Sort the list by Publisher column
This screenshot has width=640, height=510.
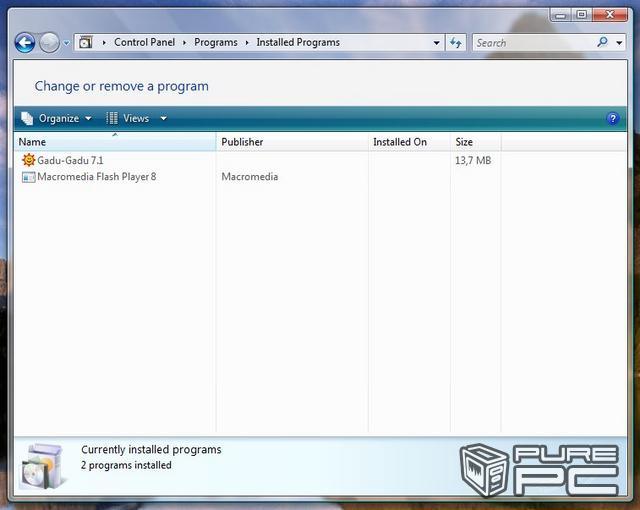[x=292, y=142]
